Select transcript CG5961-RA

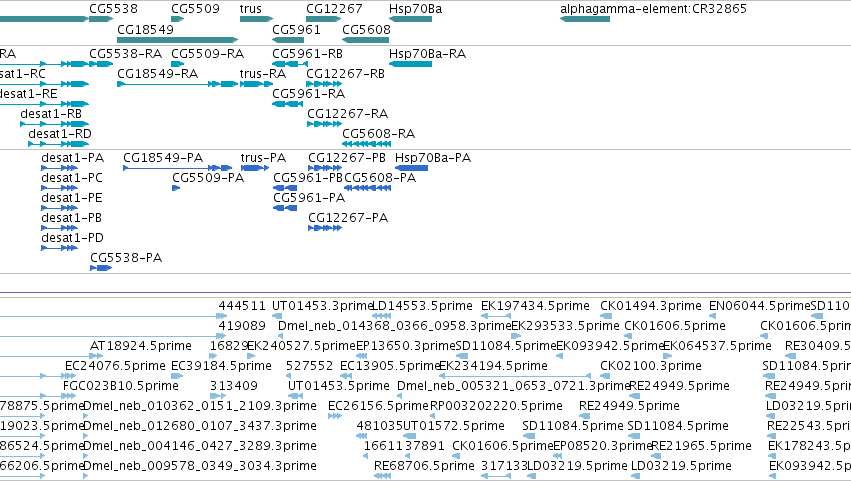point(309,94)
